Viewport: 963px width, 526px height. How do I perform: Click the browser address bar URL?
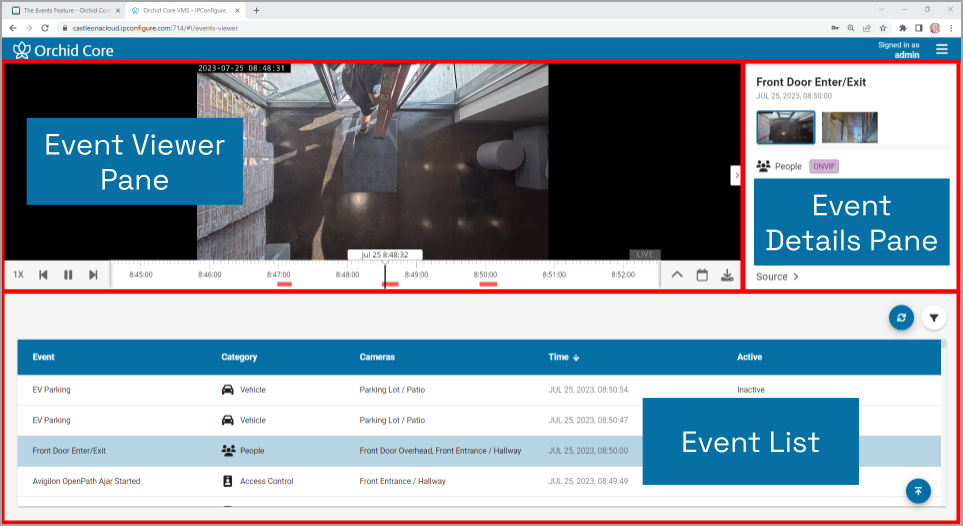[155, 28]
